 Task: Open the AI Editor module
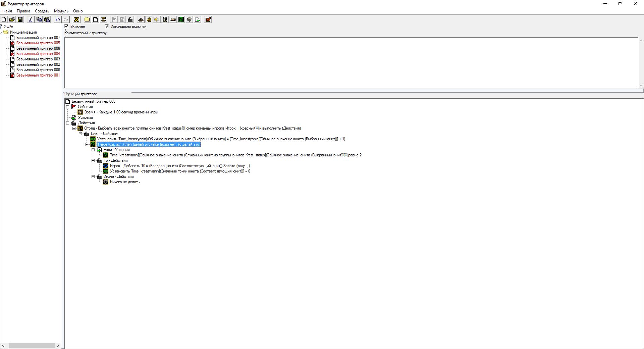[x=181, y=19]
